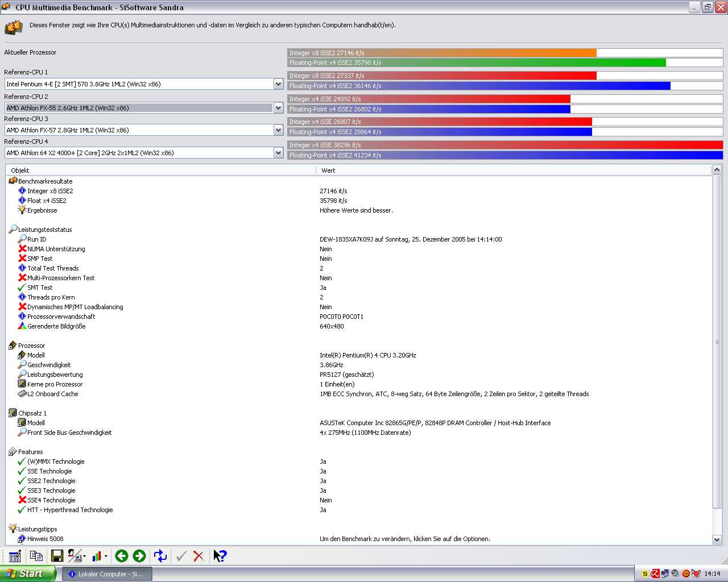Open dropdown arrow next to bar chart icon
The height and width of the screenshot is (582, 728).
point(106,556)
